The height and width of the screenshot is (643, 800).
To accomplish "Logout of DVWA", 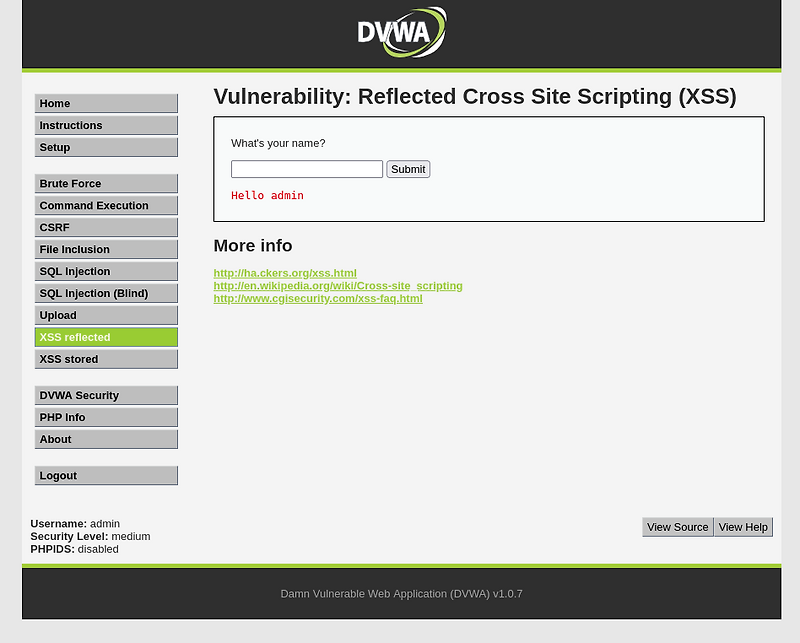I will click(105, 475).
